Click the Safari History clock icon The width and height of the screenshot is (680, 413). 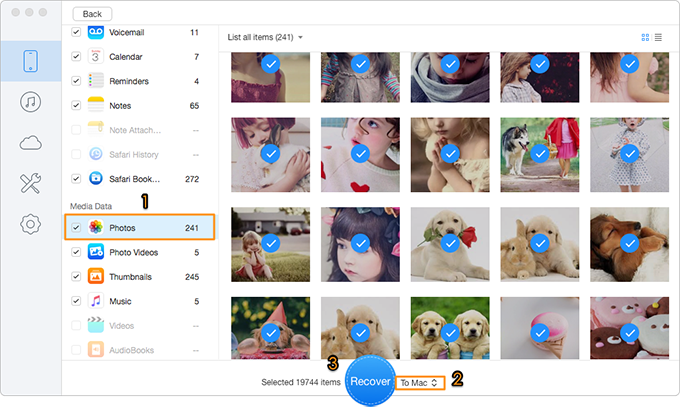click(x=96, y=154)
